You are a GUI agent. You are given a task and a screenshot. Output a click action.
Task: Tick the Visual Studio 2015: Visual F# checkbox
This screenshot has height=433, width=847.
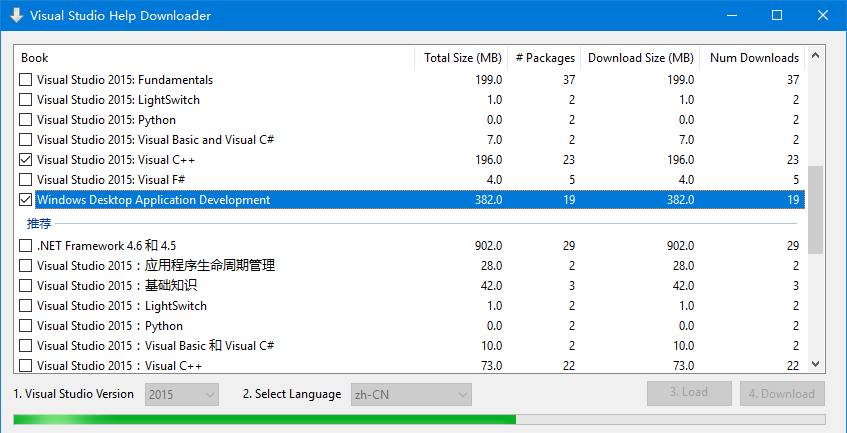[x=25, y=180]
